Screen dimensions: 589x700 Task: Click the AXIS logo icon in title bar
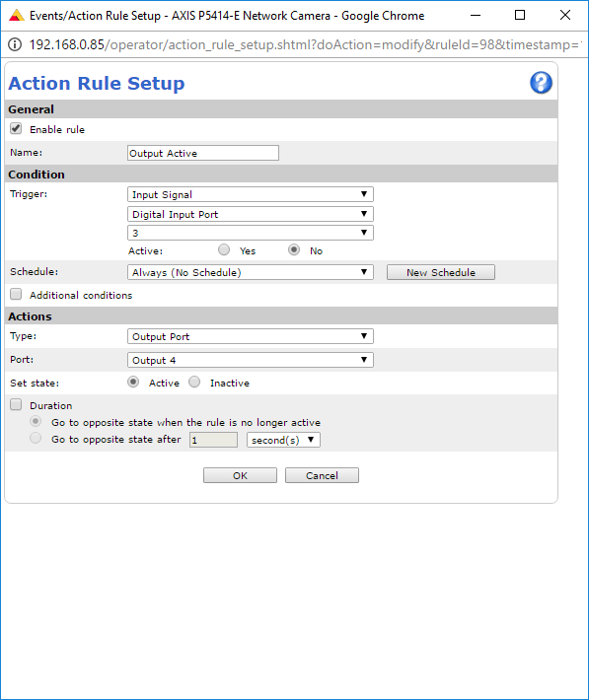point(16,15)
